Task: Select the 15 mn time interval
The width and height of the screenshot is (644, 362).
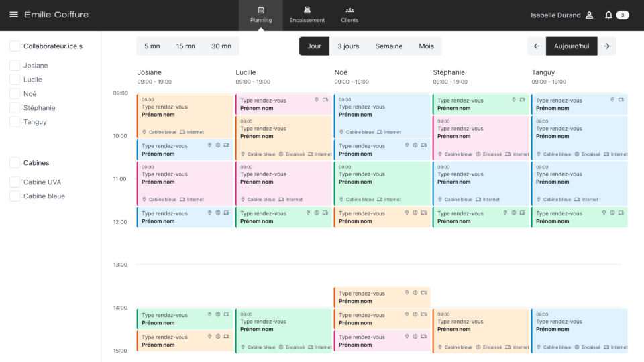Action: click(186, 46)
